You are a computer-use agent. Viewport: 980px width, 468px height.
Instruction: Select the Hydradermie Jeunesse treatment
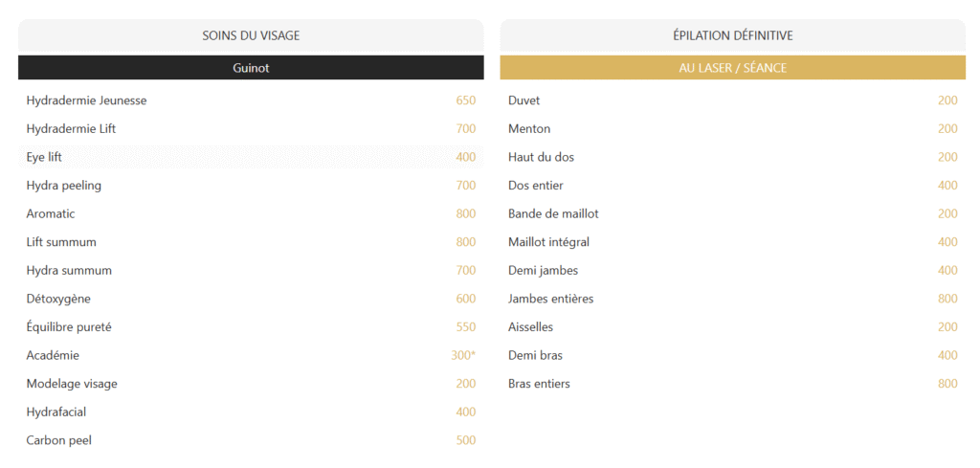tap(86, 100)
